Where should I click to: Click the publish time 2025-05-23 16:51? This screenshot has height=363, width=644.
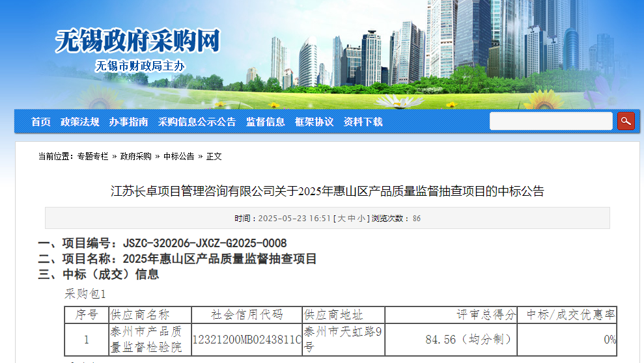(294, 218)
